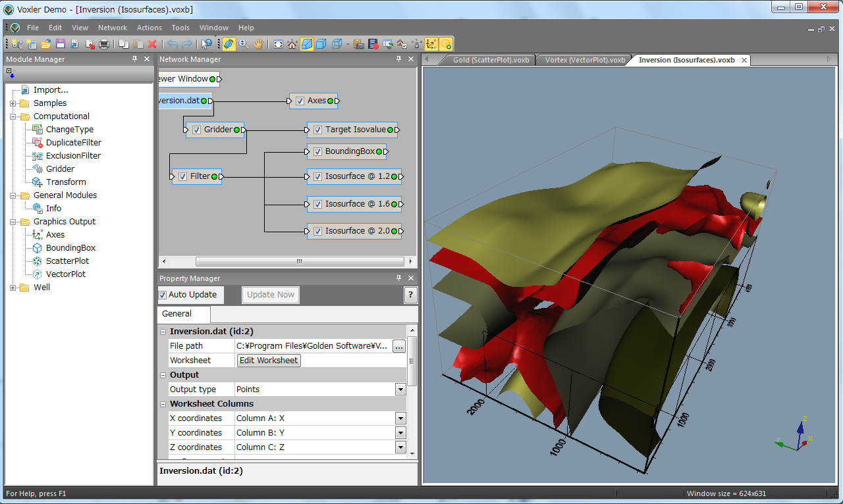Screen dimensions: 843x504
Task: Open the Actions menu
Action: click(x=150, y=28)
